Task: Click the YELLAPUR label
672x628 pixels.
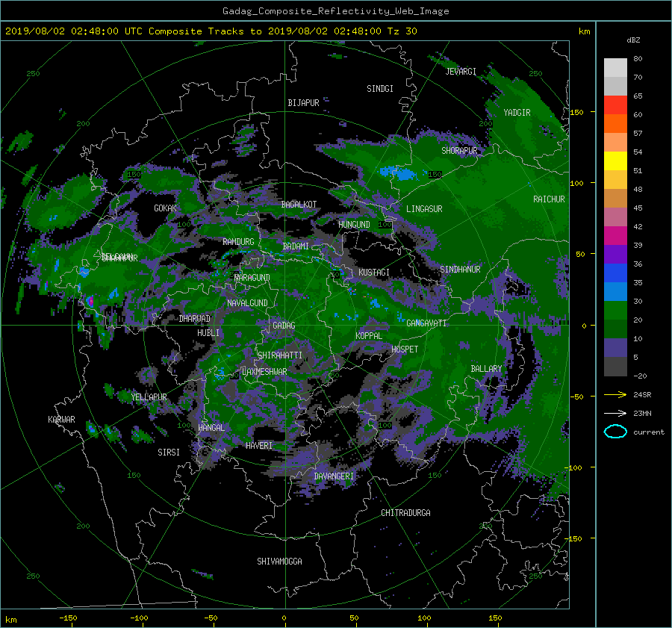Action: pyautogui.click(x=149, y=397)
